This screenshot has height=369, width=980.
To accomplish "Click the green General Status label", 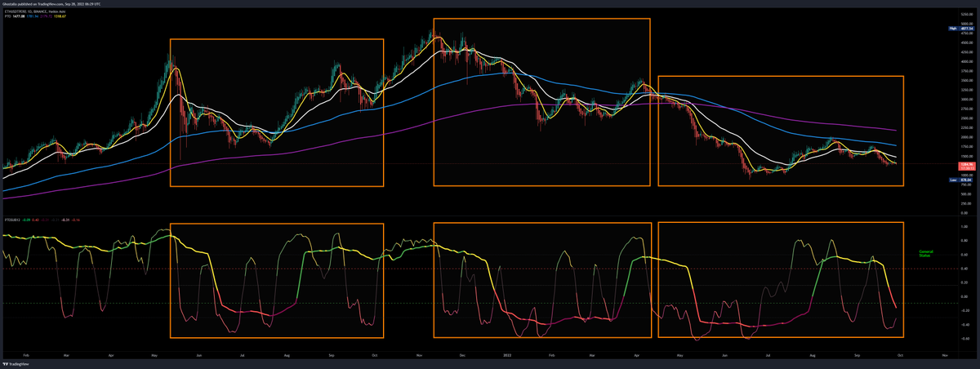I will 925,253.
